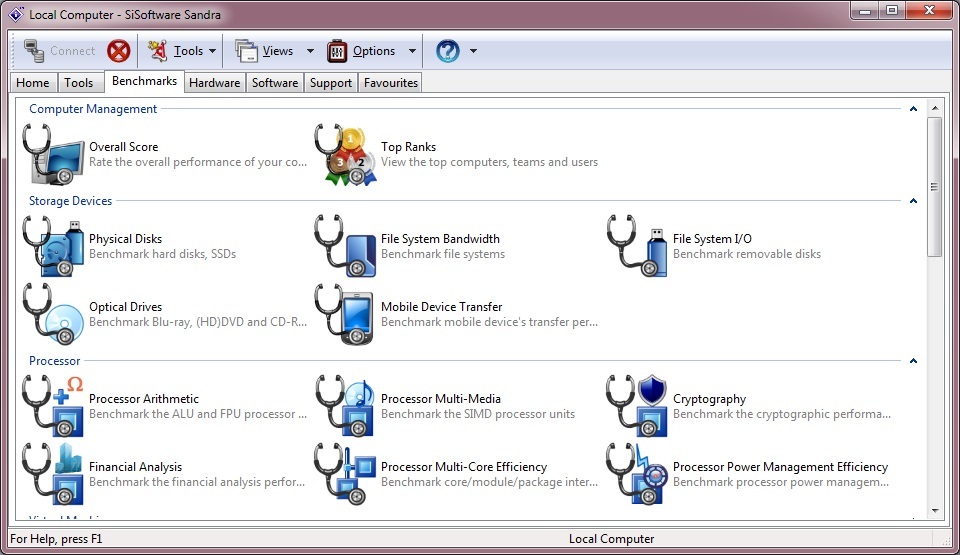Open the Mobile Device Transfer icon
The image size is (960, 555).
pos(346,314)
